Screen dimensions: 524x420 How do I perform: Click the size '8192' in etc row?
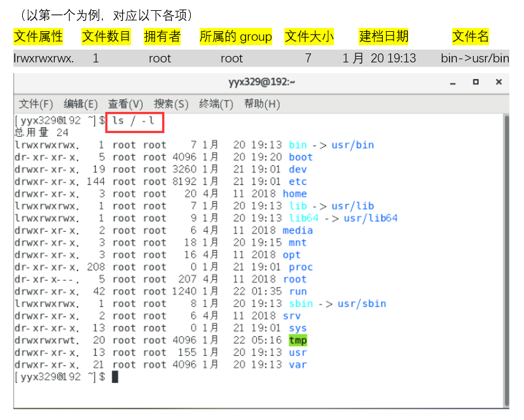[184, 181]
